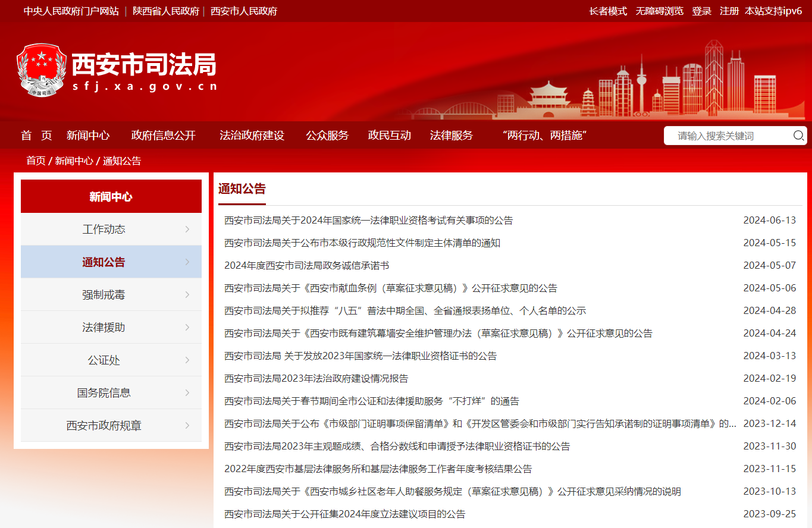Enable 无障碍浏览 accessibility browsing
This screenshot has width=812, height=528.
click(659, 11)
